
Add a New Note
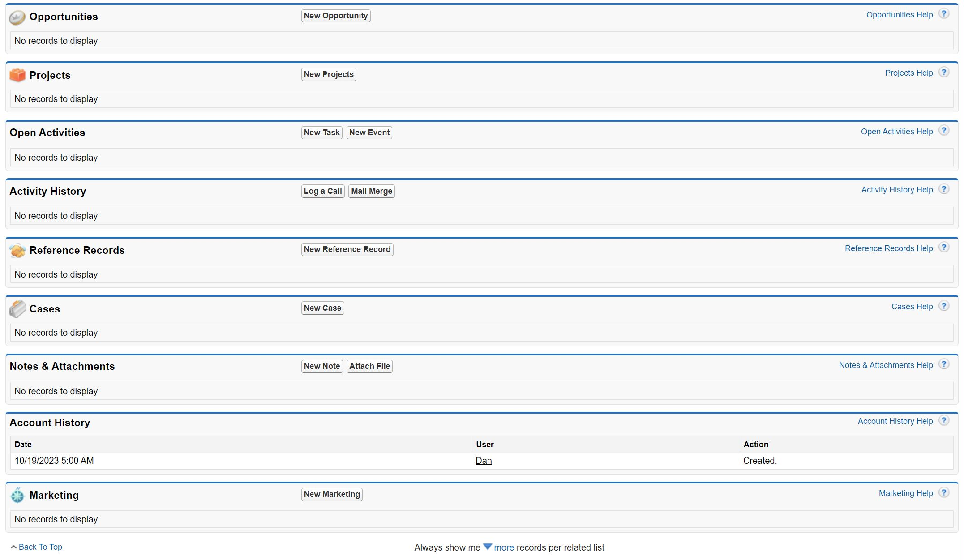pyautogui.click(x=322, y=366)
